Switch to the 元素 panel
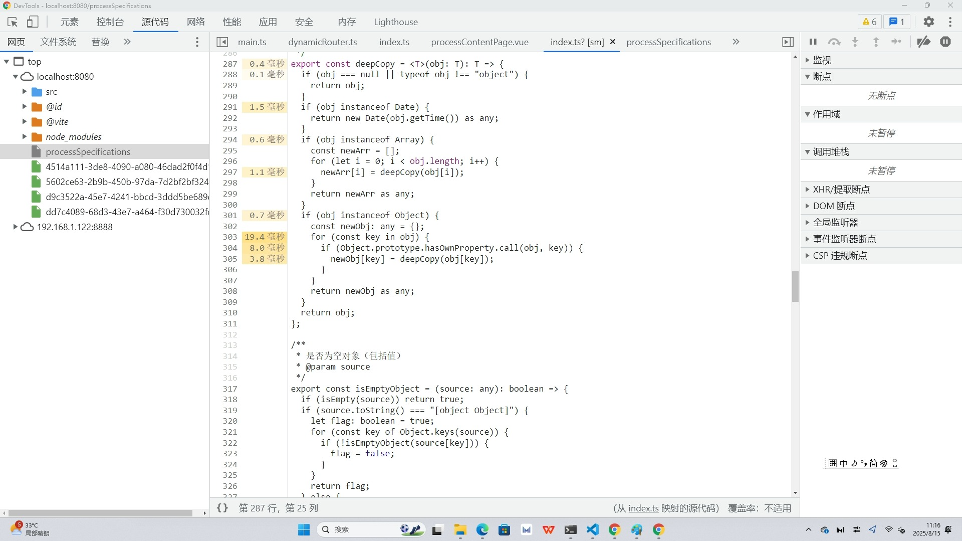The width and height of the screenshot is (980, 541). (70, 22)
